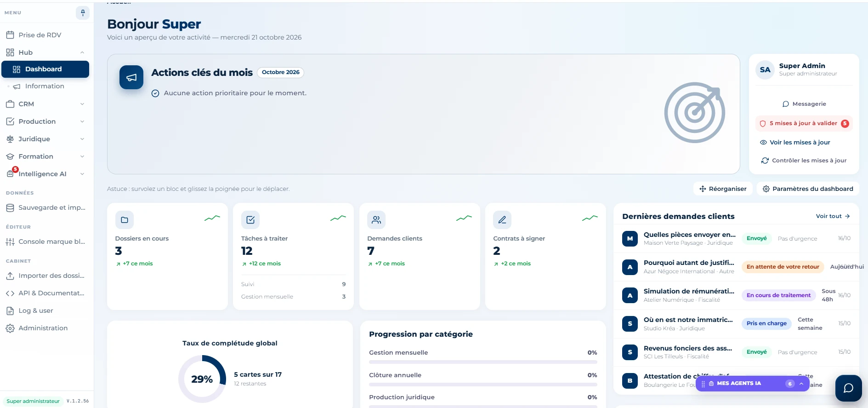Viewport: 868px width, 408px height.
Task: Open Messagerie from the profile card
Action: coord(804,104)
